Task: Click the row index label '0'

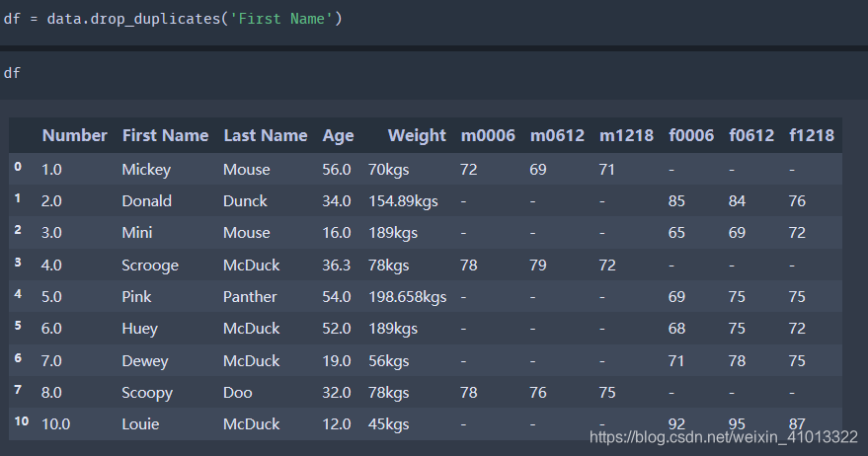Action: (x=18, y=167)
